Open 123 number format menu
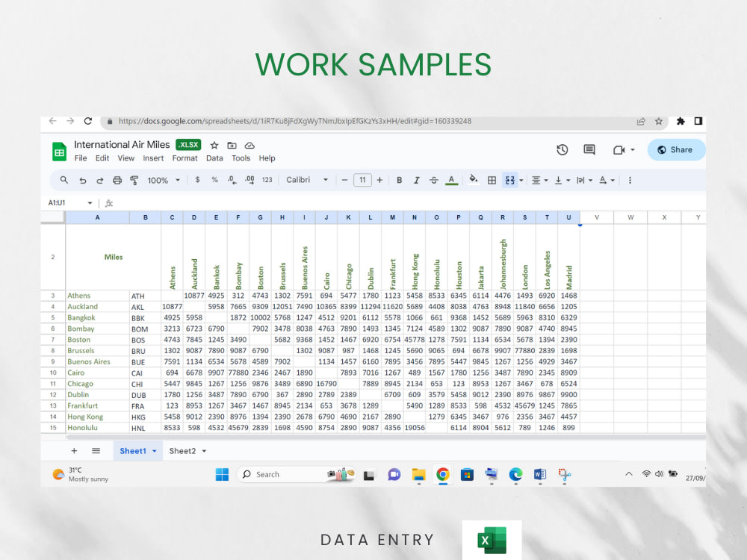This screenshot has height=560, width=747. (x=267, y=180)
